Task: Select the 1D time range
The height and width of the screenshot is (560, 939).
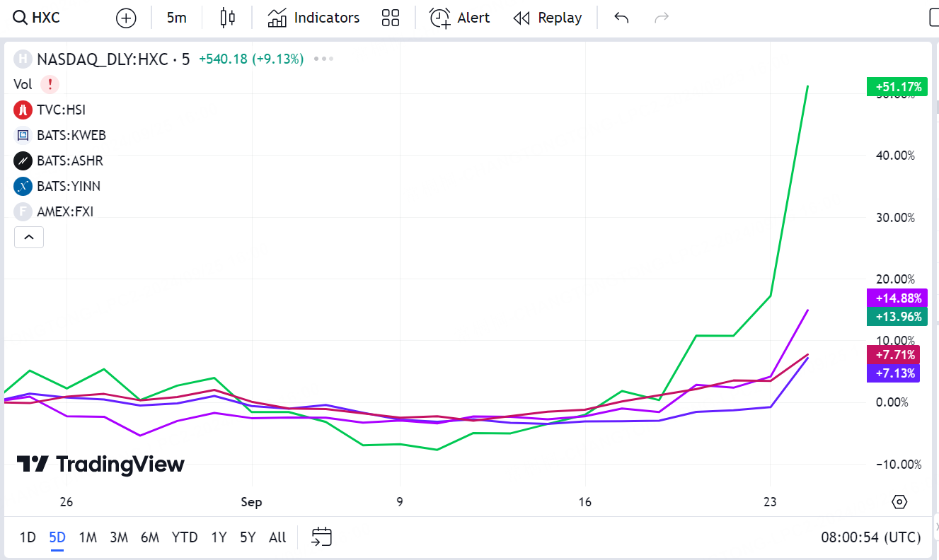Action: pos(27,537)
